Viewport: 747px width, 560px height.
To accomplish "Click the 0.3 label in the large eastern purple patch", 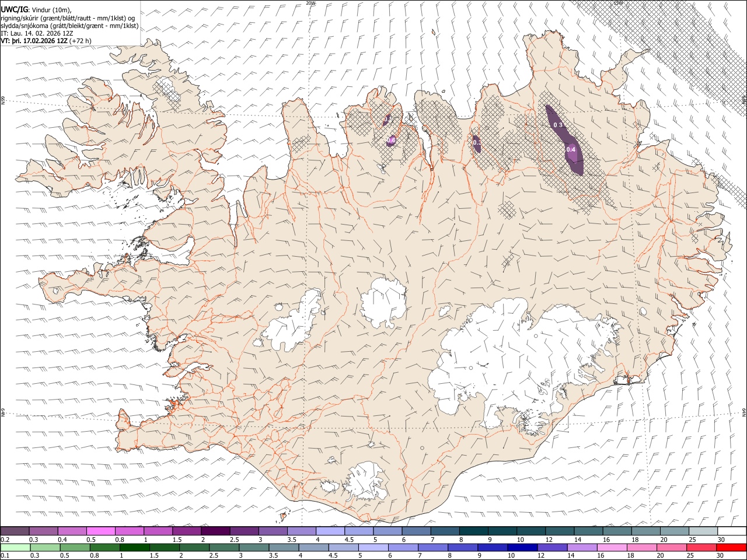I will pos(557,125).
